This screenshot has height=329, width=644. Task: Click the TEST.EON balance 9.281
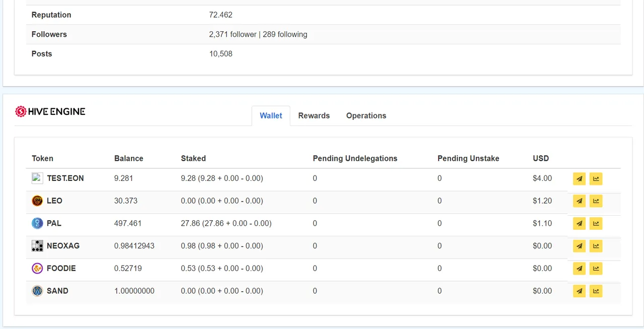click(124, 178)
